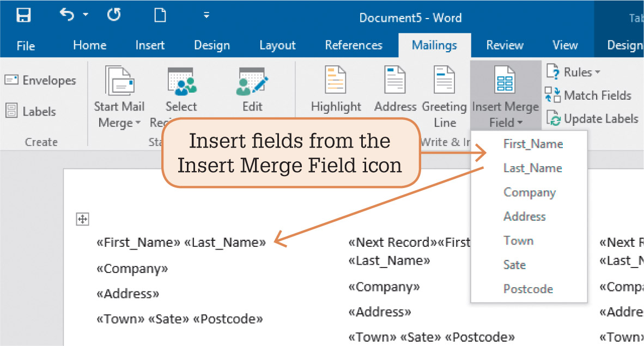Click the Greeting Line icon

pyautogui.click(x=445, y=80)
